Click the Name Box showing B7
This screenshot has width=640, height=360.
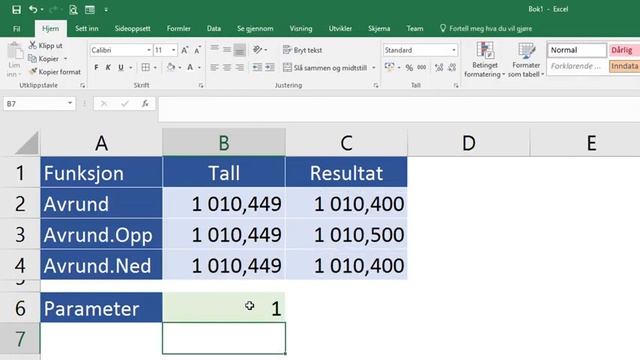tap(39, 104)
